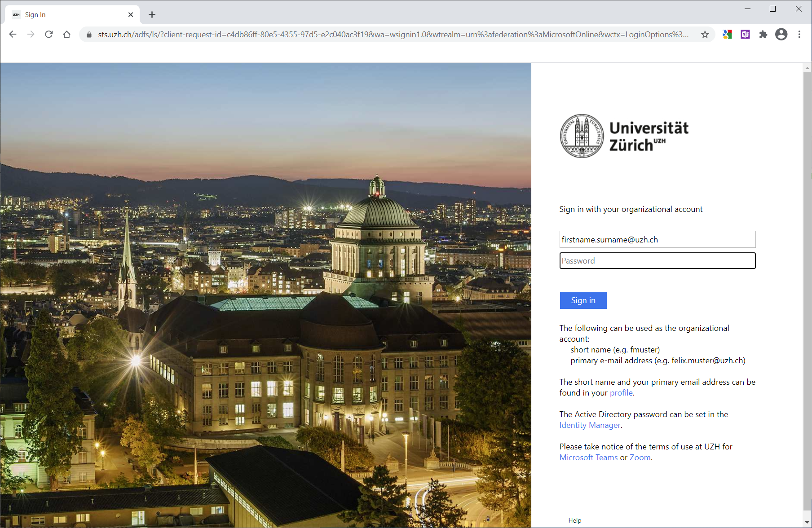Click the Zoom terms link
The width and height of the screenshot is (812, 528).
pos(640,458)
